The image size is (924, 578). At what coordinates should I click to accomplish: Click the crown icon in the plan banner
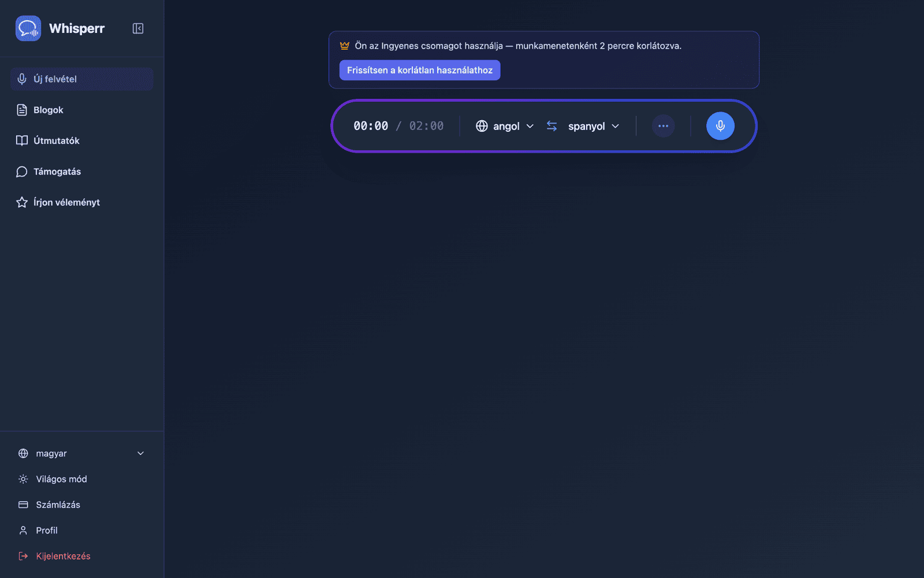tap(345, 46)
